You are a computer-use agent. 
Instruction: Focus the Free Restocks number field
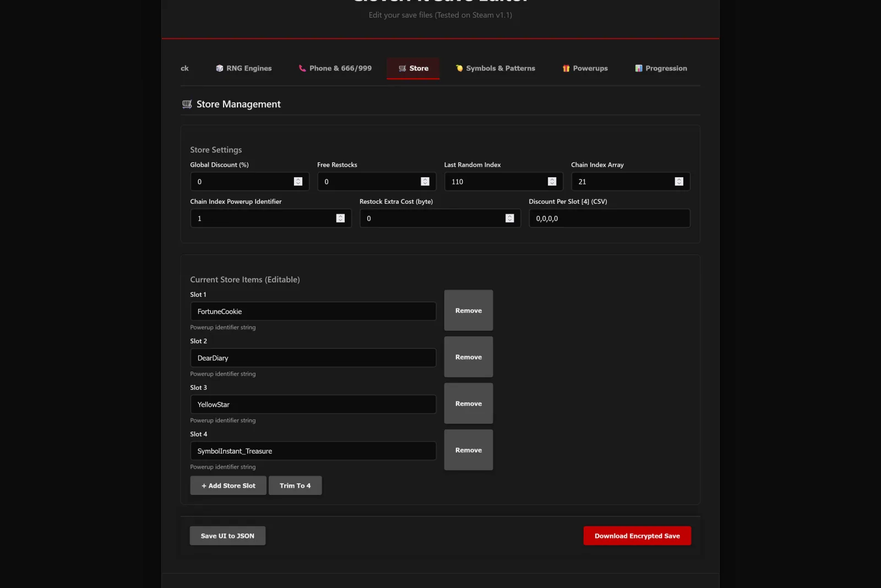pos(377,182)
